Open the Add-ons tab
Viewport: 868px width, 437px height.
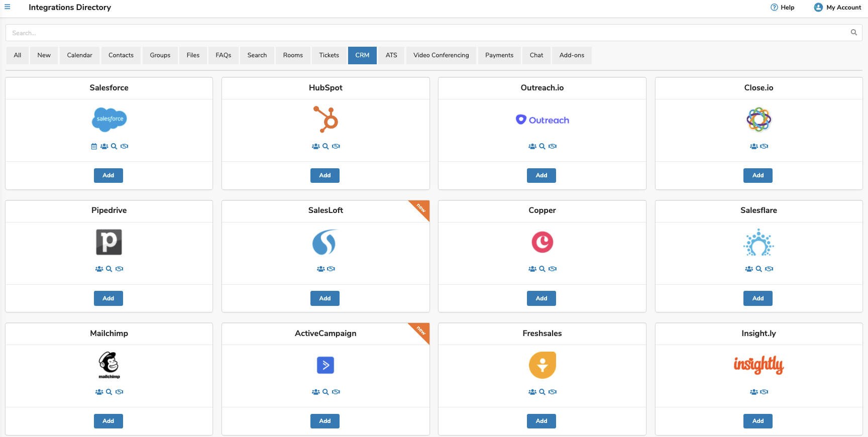click(572, 55)
